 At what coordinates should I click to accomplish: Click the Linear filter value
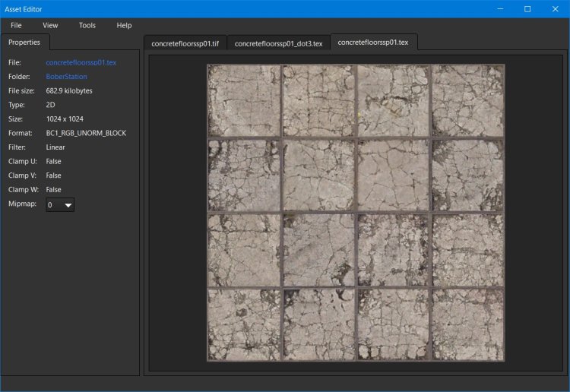(55, 147)
